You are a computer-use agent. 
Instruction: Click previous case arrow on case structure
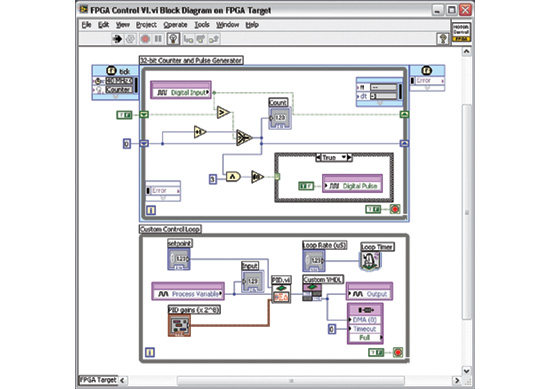[x=318, y=157]
